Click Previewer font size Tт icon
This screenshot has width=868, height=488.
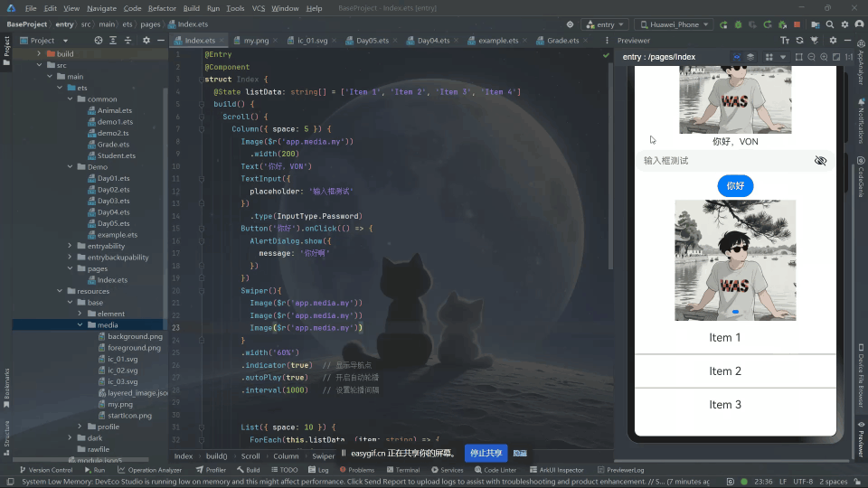[x=785, y=41]
